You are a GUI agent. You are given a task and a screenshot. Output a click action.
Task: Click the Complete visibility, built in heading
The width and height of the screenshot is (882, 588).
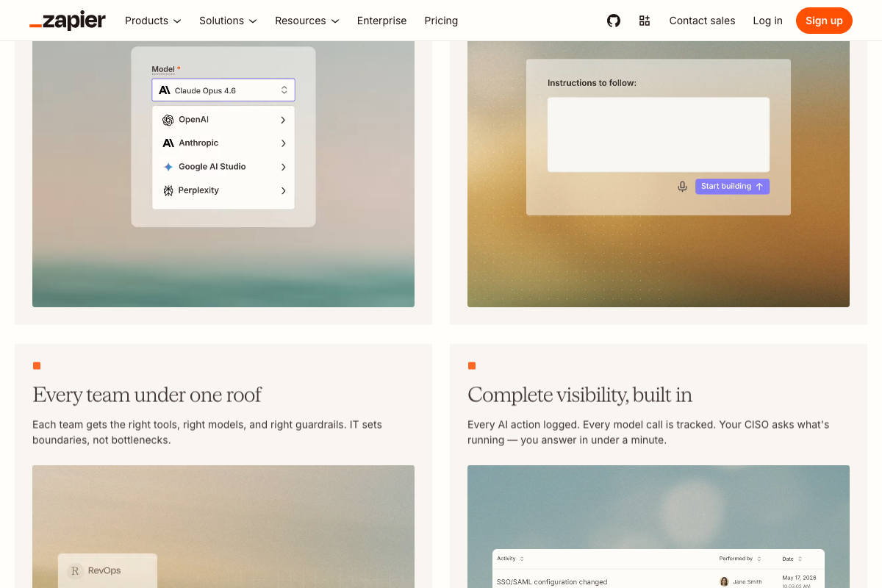pyautogui.click(x=580, y=395)
